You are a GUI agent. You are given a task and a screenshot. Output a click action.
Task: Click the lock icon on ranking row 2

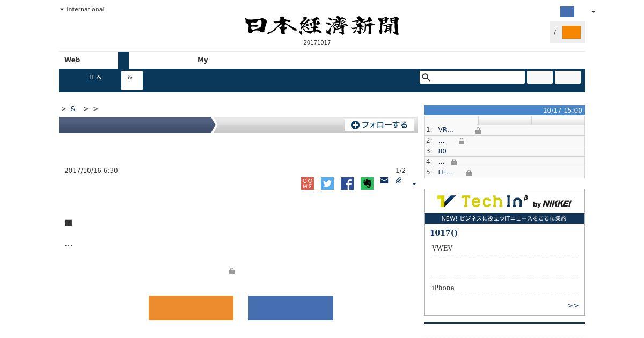(462, 141)
